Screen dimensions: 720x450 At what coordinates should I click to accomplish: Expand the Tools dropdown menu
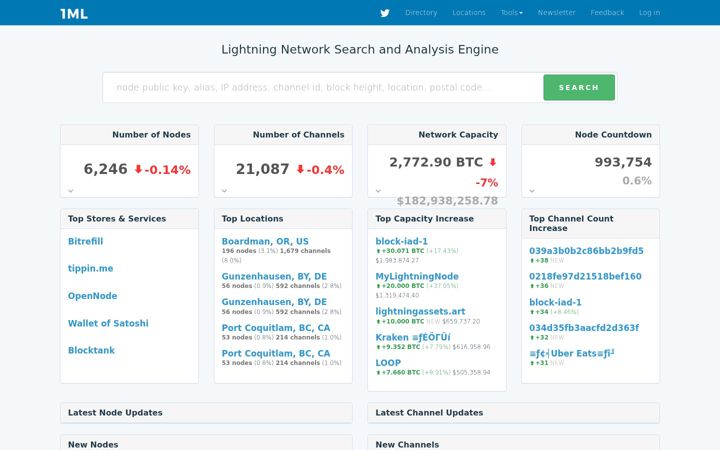pyautogui.click(x=512, y=12)
